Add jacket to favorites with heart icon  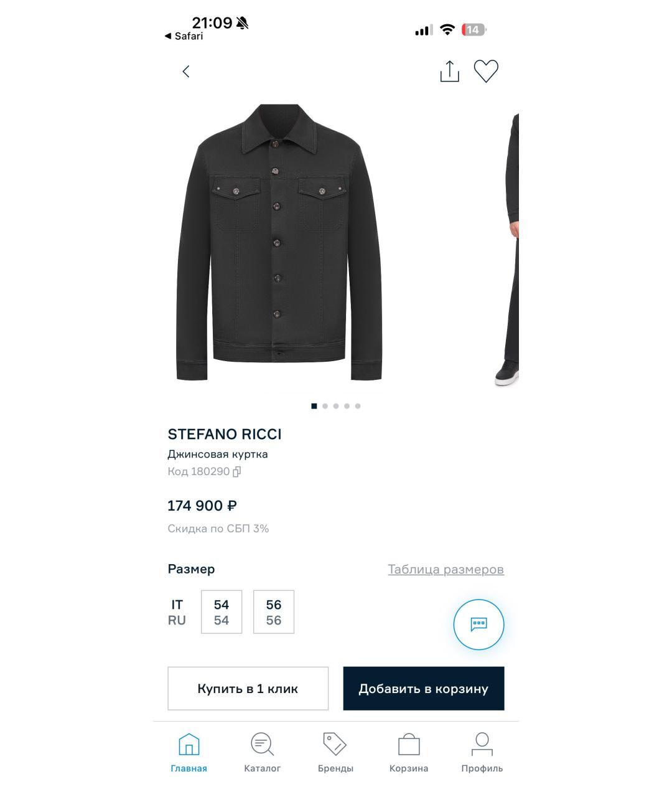[x=486, y=71]
